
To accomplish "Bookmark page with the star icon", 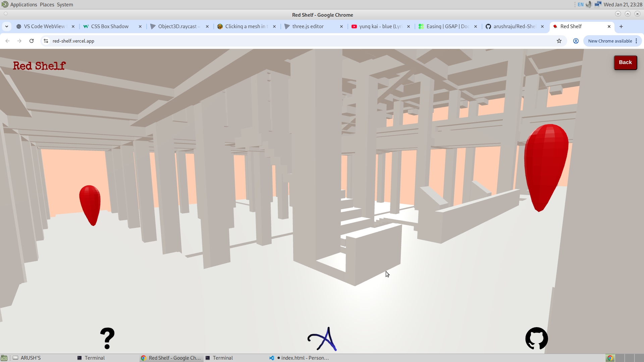I will coord(559,41).
